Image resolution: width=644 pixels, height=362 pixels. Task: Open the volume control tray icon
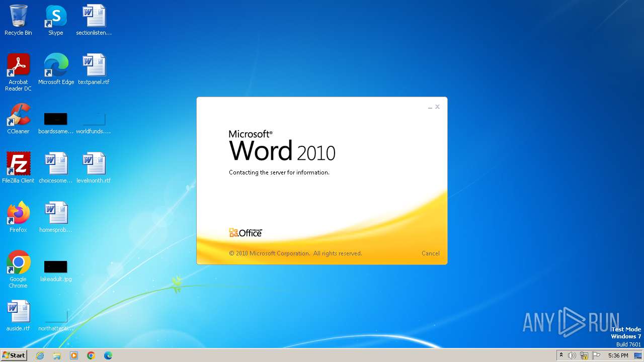point(572,355)
